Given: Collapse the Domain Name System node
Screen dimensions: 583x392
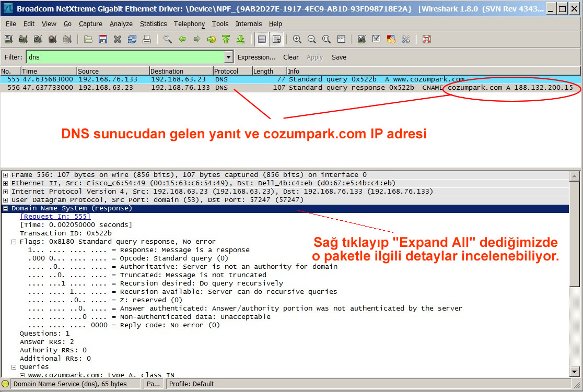Looking at the screenshot, I should coord(6,208).
